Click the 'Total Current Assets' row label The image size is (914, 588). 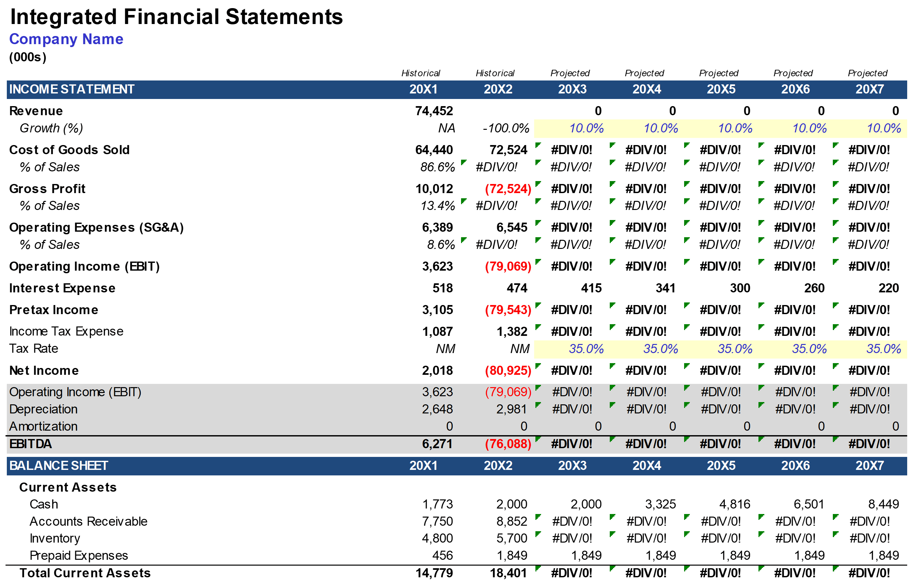coord(85,573)
